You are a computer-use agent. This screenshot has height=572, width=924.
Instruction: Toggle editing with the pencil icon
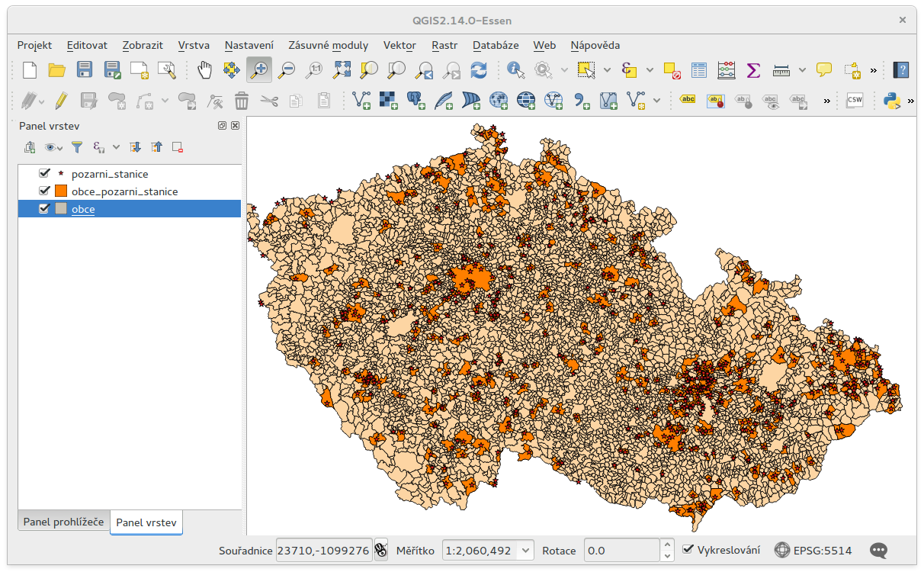pyautogui.click(x=62, y=100)
